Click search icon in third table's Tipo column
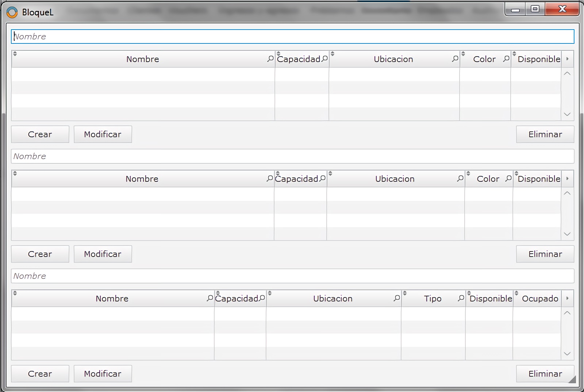The height and width of the screenshot is (392, 584). tap(461, 298)
